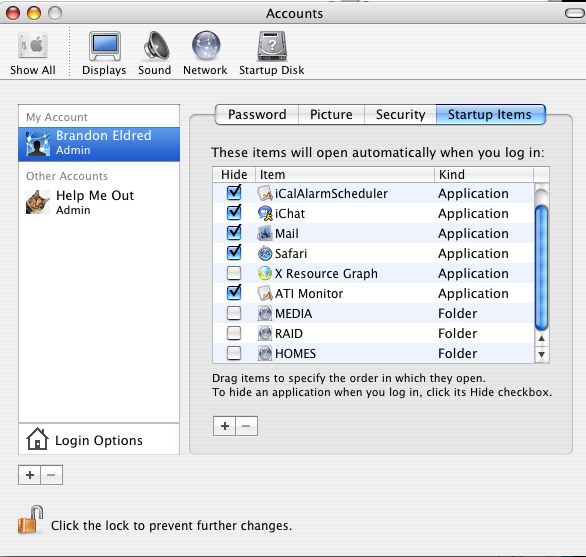Click the ATI Monitor app icon
Image resolution: width=586 pixels, height=557 pixels.
tap(265, 293)
